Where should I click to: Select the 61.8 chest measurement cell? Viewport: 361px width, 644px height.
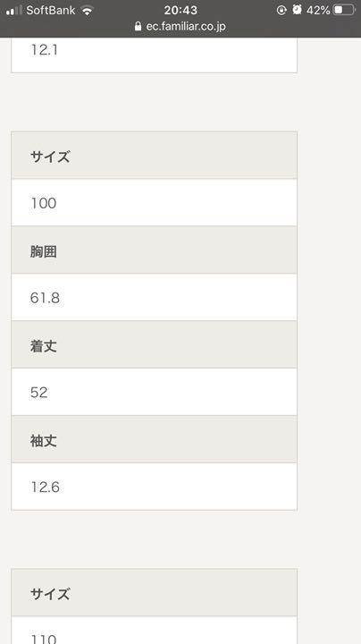[155, 297]
